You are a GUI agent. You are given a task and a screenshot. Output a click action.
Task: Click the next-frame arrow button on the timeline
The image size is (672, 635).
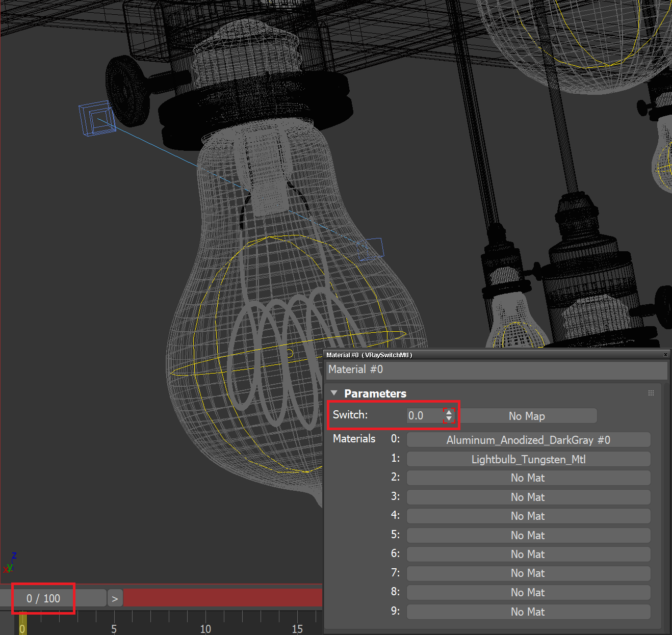pos(115,598)
